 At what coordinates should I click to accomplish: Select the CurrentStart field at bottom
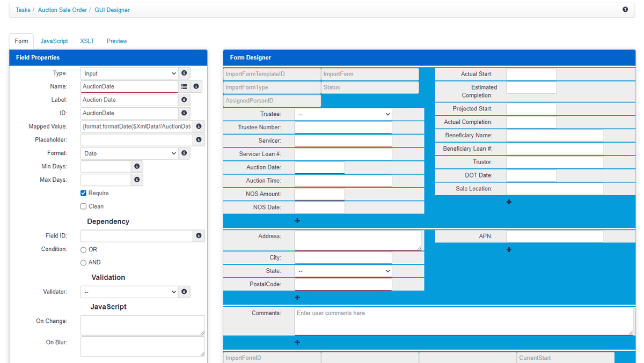(x=566, y=358)
